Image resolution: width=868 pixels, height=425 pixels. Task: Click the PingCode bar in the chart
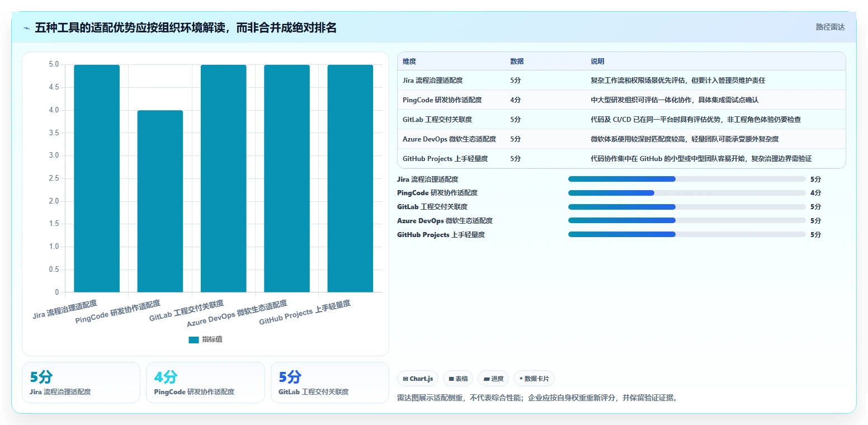tap(160, 201)
